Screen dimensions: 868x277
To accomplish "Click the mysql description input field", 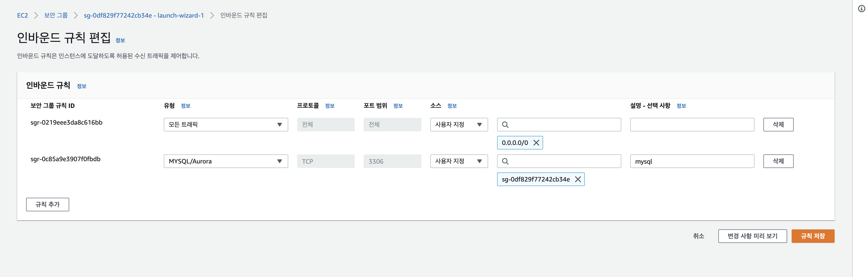I will pyautogui.click(x=692, y=161).
